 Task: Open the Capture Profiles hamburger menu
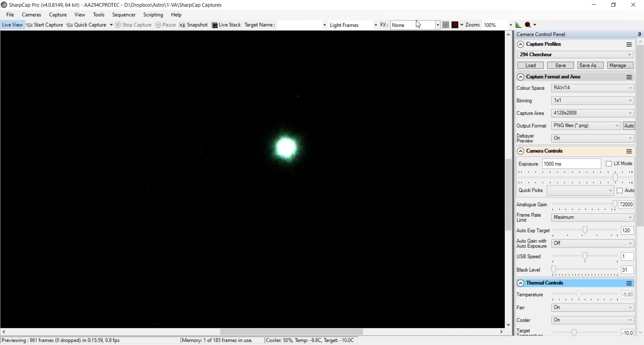[629, 44]
